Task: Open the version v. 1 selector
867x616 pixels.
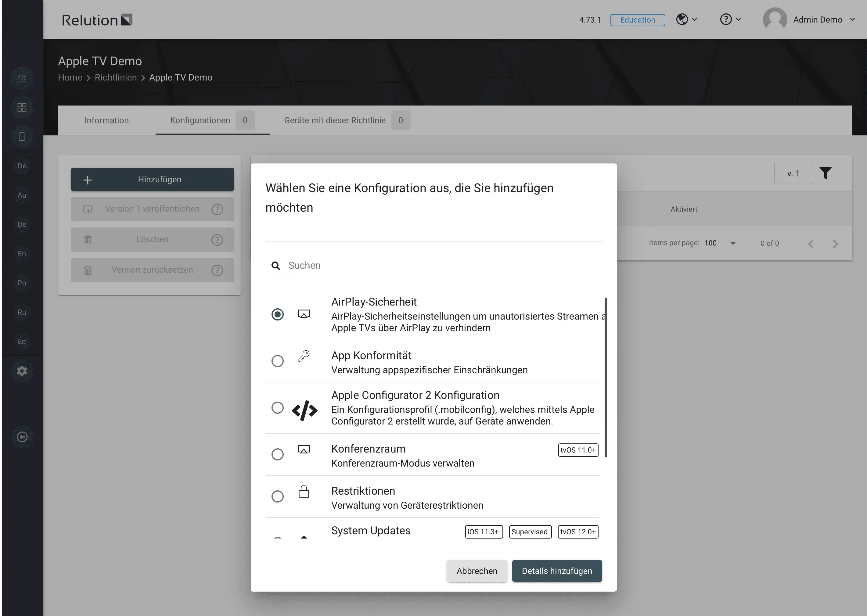Action: click(793, 173)
